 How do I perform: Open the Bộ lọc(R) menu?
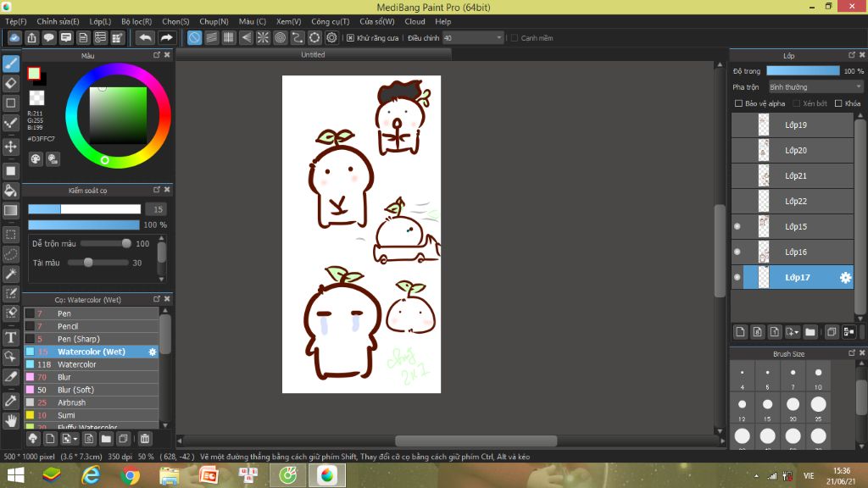(136, 21)
